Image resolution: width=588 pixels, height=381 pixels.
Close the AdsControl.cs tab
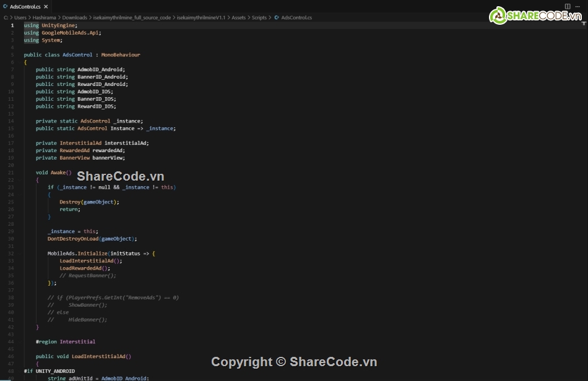pos(46,7)
